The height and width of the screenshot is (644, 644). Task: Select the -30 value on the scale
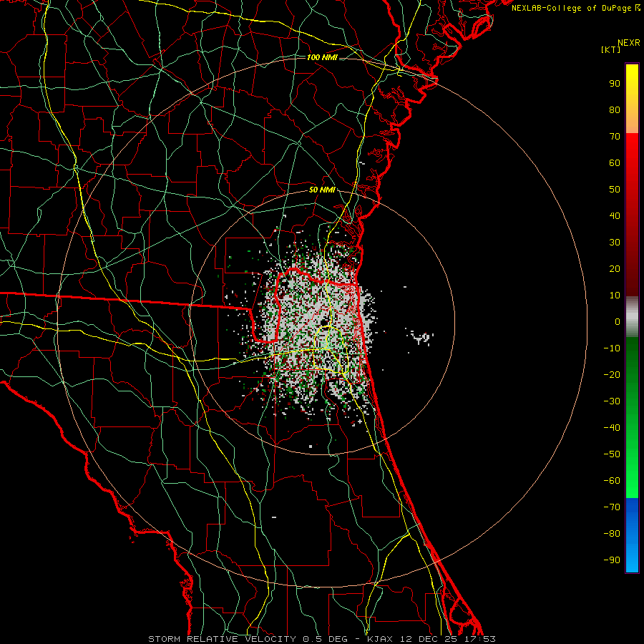point(612,401)
